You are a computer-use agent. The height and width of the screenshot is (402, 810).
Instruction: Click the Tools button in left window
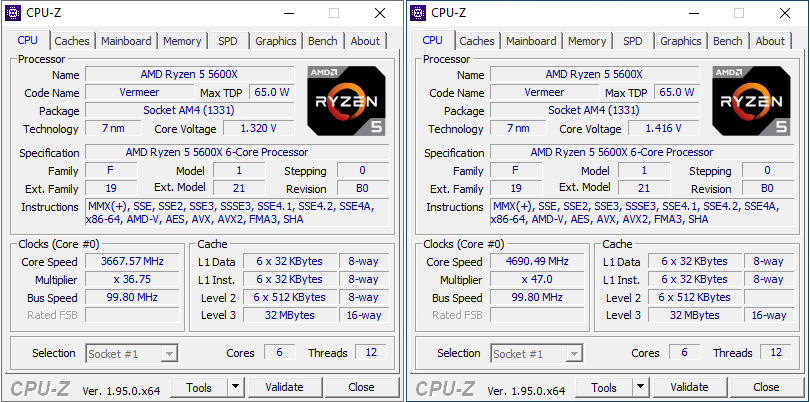[199, 387]
